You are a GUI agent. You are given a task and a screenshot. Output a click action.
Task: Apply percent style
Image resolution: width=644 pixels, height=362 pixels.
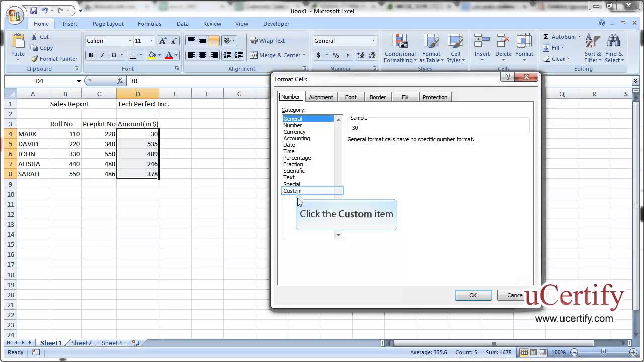click(x=336, y=55)
